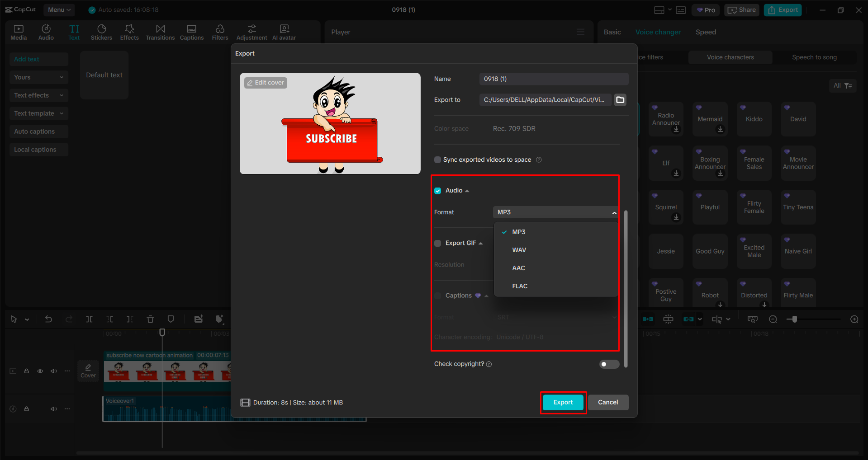This screenshot has width=868, height=460.
Task: Browse export folder location
Action: [620, 100]
